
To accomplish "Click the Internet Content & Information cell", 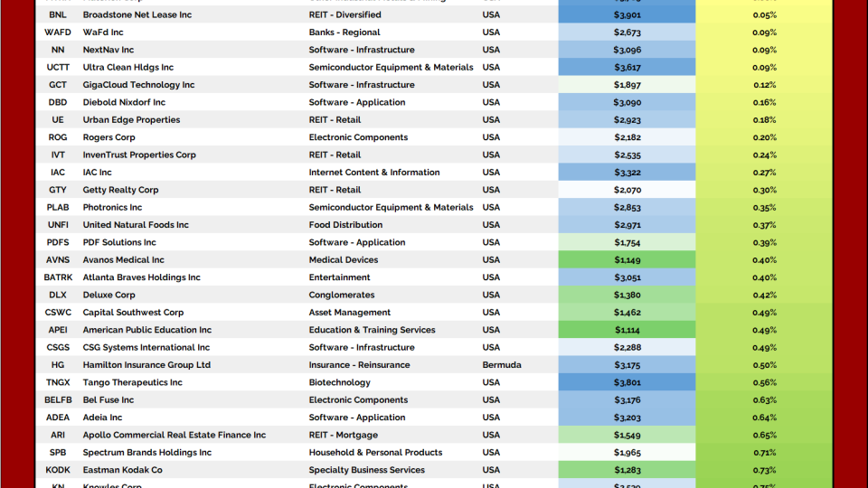I will pyautogui.click(x=374, y=173).
